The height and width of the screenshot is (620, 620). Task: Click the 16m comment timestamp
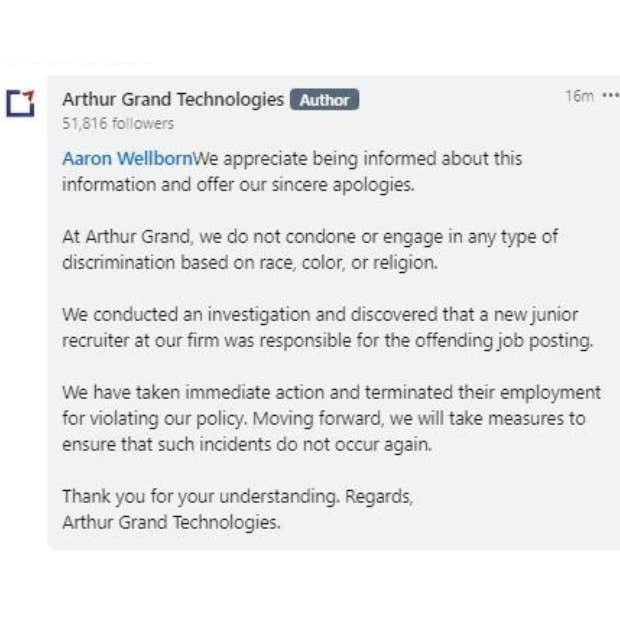coord(579,96)
